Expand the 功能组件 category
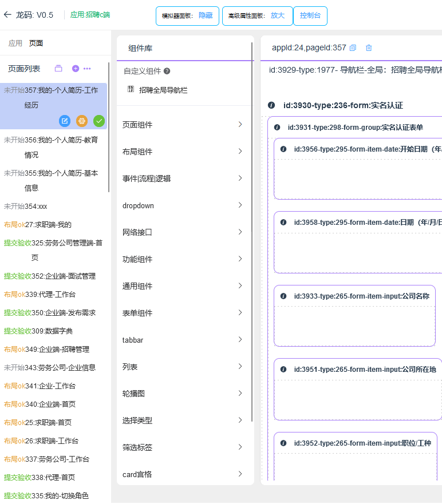 [183, 259]
